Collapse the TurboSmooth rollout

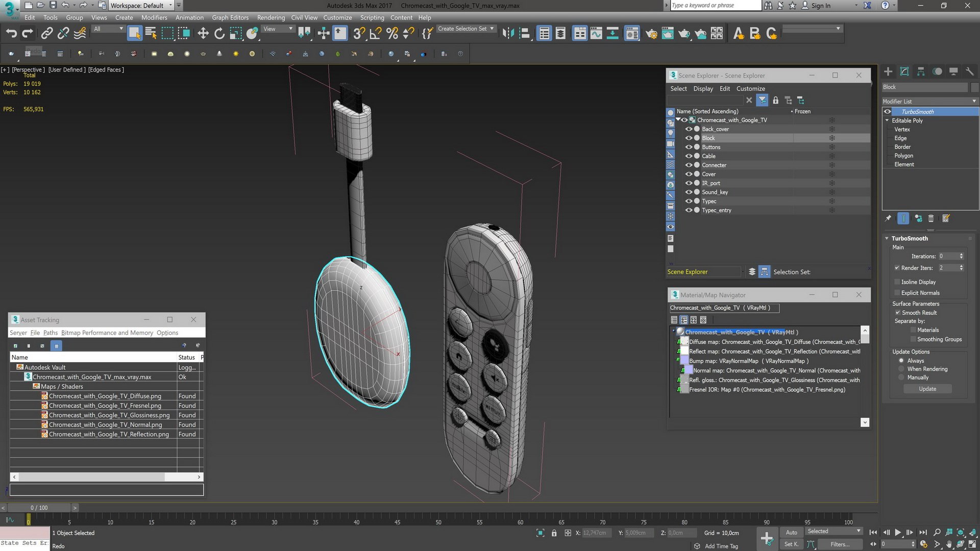(887, 238)
